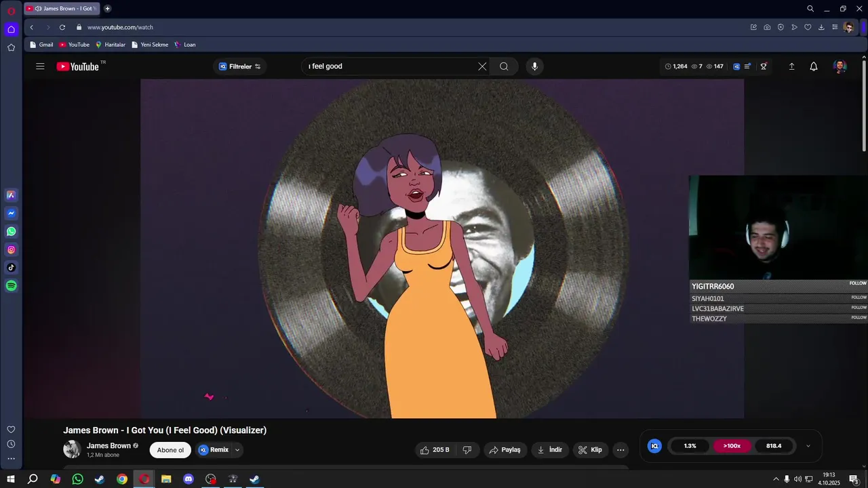Add page to bookmarks heart icon
The height and width of the screenshot is (488, 868).
pyautogui.click(x=808, y=27)
